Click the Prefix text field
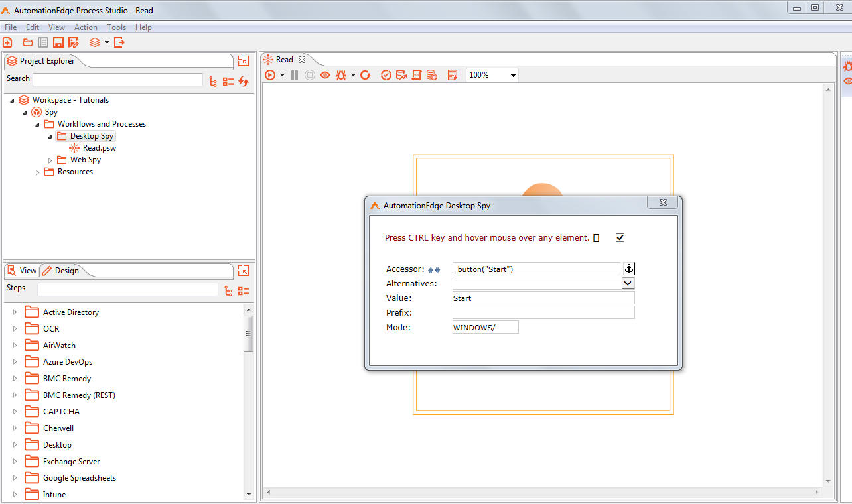The width and height of the screenshot is (852, 504). [543, 312]
